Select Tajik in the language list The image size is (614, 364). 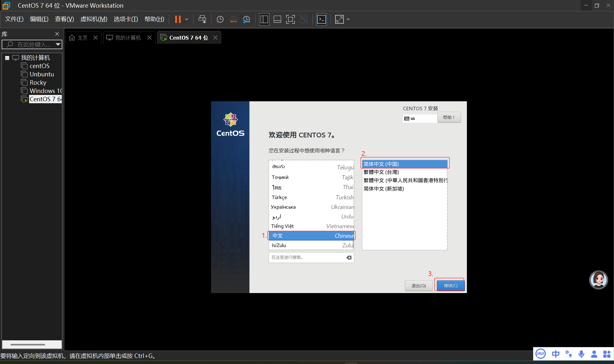(312, 177)
